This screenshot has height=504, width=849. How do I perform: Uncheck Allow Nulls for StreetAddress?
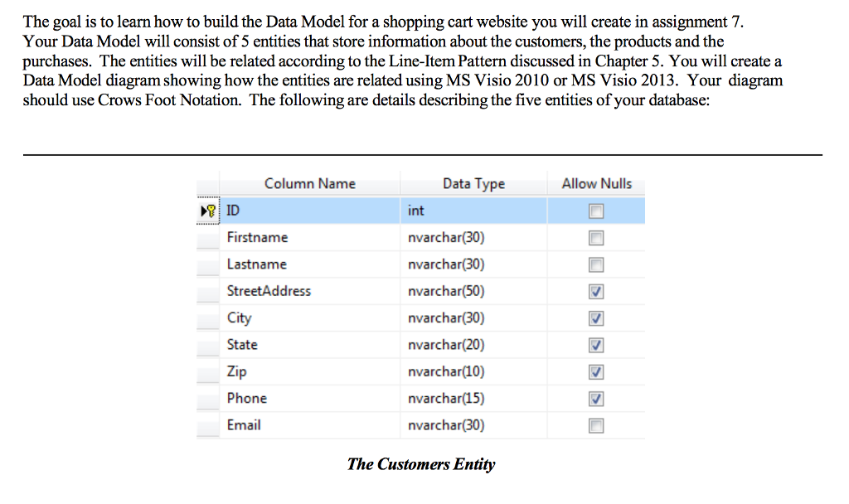(x=596, y=291)
